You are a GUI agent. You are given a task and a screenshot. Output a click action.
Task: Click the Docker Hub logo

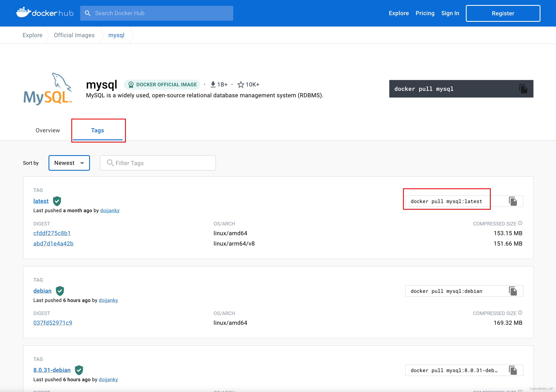pos(45,13)
